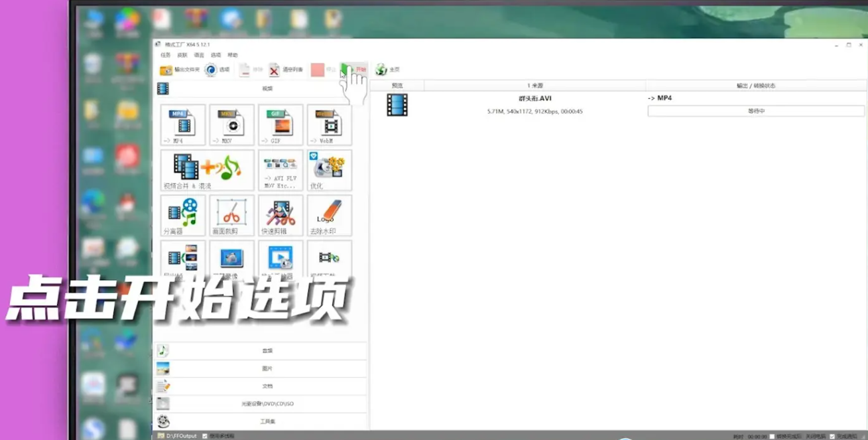Launch the 画面裁剪 crop tool
Image resolution: width=868 pixels, height=440 pixels.
pos(231,216)
